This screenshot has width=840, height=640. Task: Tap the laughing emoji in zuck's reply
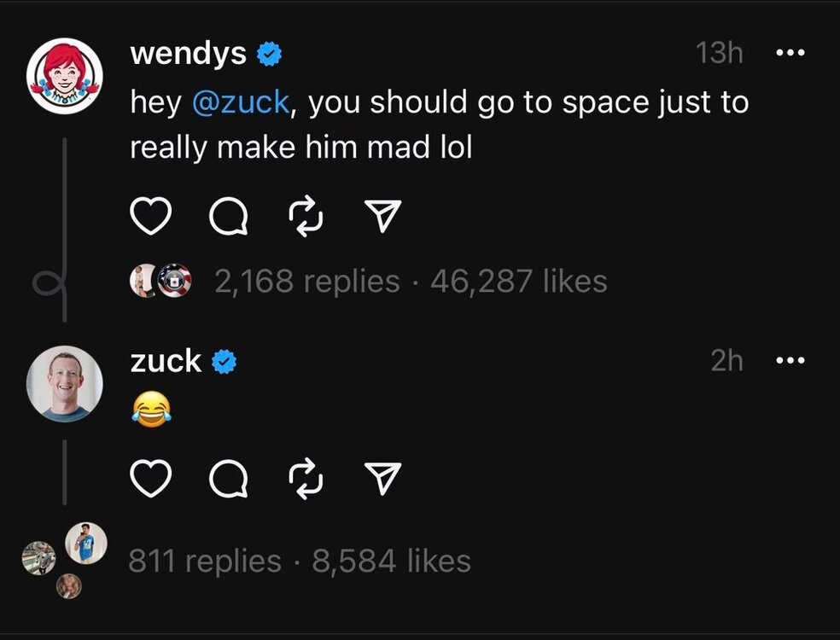[x=150, y=411]
